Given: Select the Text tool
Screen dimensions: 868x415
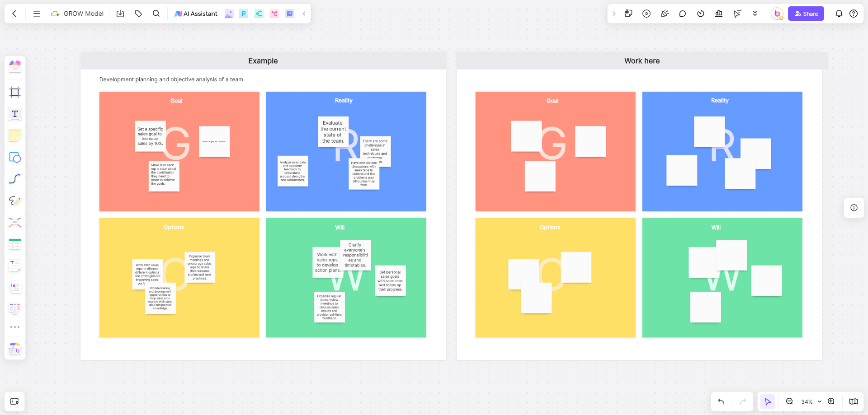Looking at the screenshot, I should pyautogui.click(x=15, y=114).
